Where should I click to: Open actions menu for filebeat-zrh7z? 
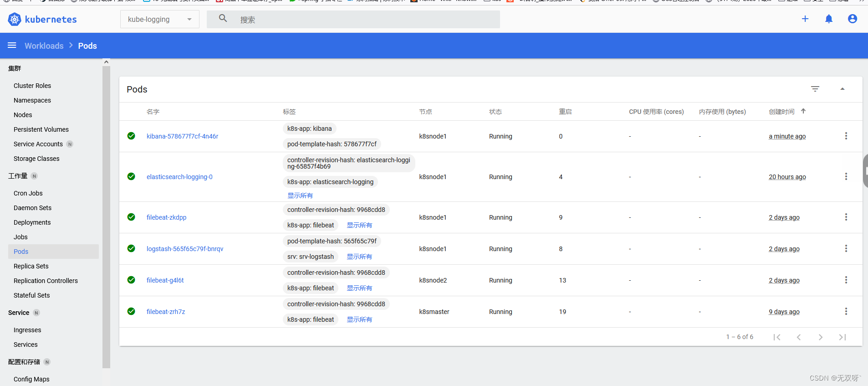tap(846, 311)
